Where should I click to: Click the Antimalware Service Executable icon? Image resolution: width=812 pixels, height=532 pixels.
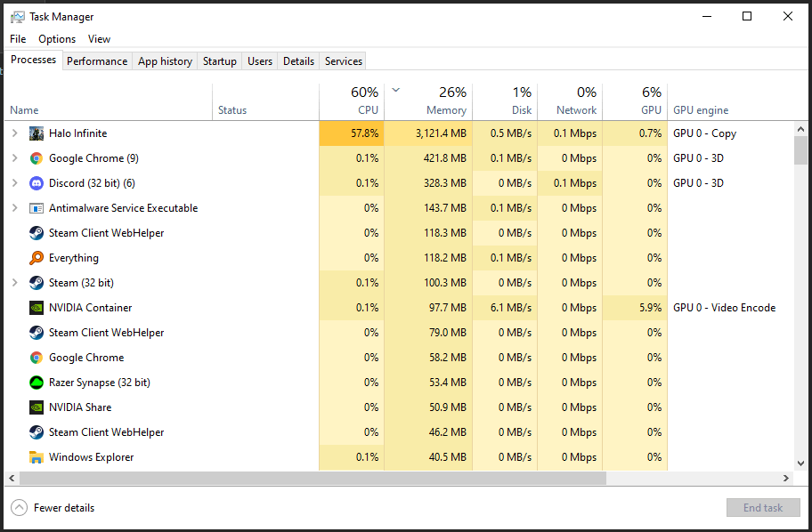[37, 208]
